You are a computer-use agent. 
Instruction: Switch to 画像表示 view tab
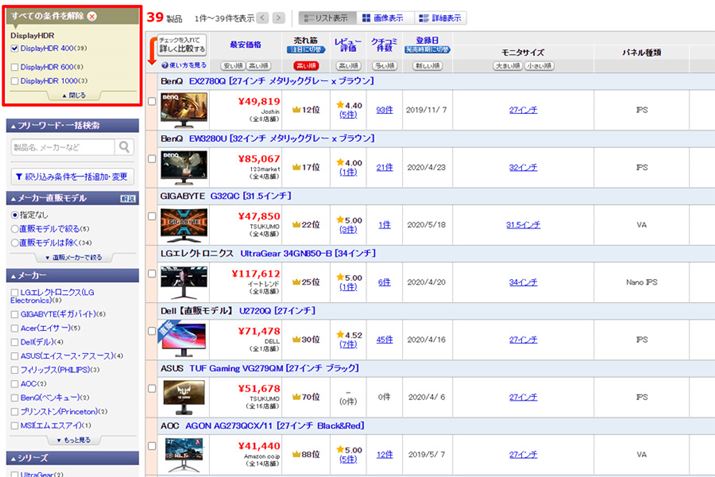tap(381, 18)
